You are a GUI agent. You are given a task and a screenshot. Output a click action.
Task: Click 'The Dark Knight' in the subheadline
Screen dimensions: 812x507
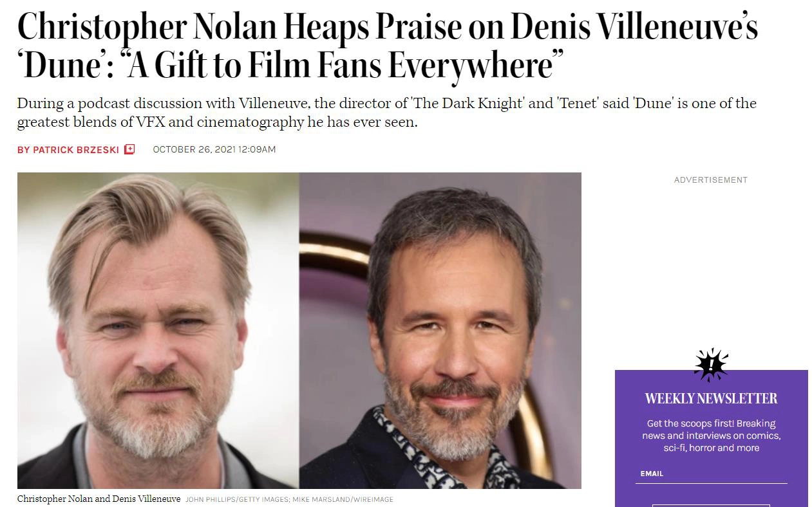click(x=467, y=104)
